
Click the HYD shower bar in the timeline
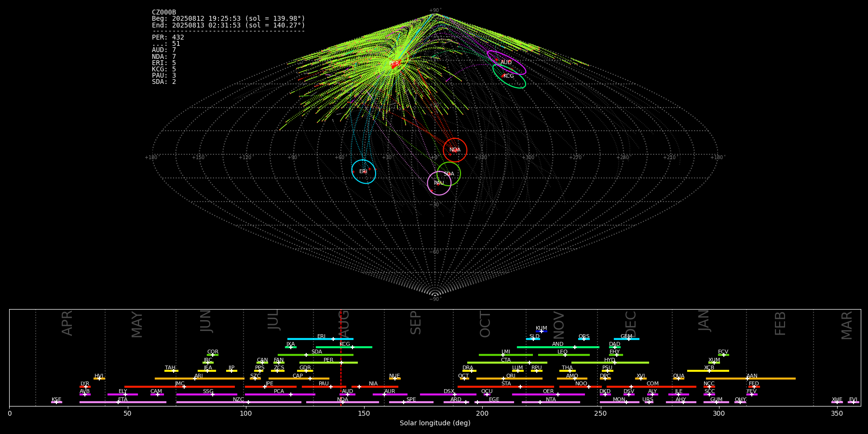coord(610,363)
